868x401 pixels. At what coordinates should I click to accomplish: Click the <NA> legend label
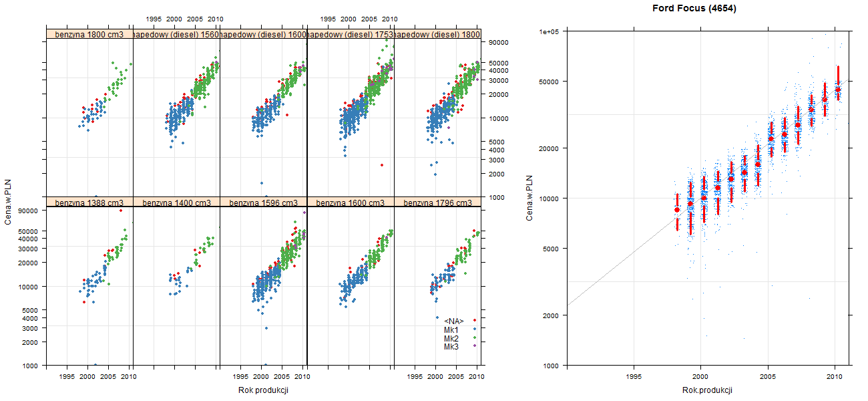[x=453, y=321]
